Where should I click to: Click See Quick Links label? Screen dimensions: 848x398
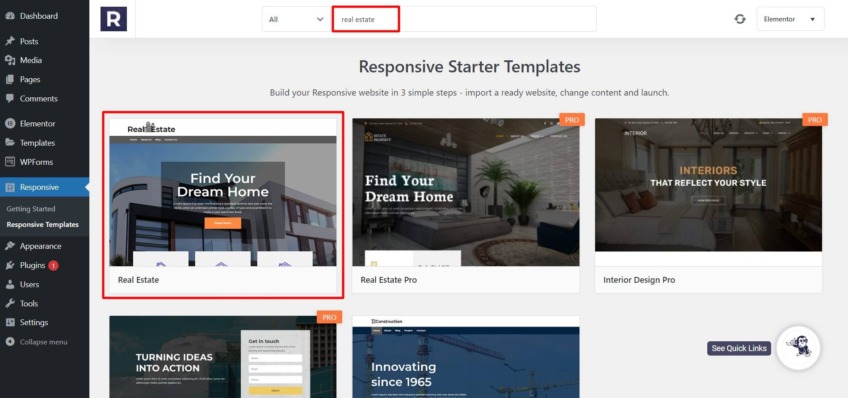pos(739,348)
